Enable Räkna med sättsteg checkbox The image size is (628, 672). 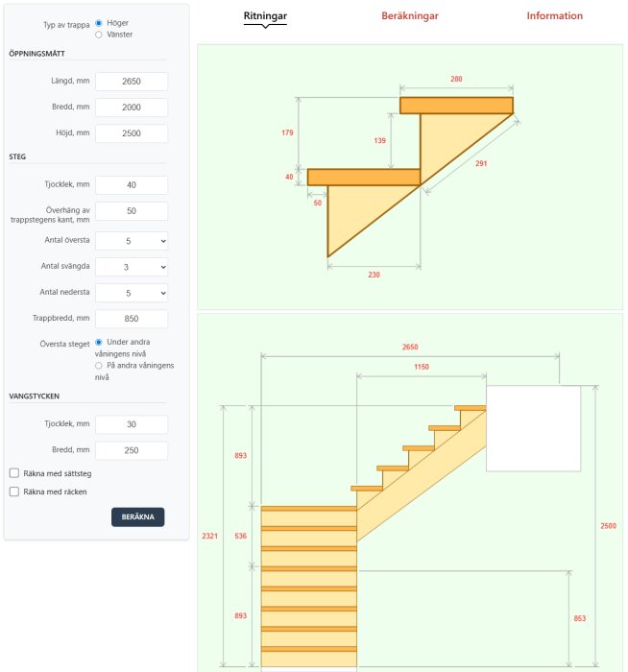14,473
